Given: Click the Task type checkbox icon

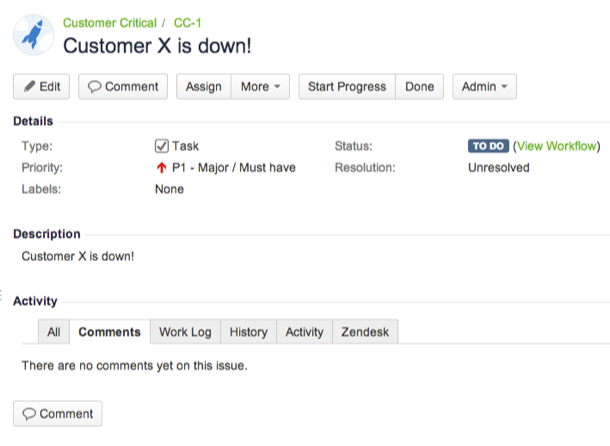Looking at the screenshot, I should pyautogui.click(x=162, y=146).
